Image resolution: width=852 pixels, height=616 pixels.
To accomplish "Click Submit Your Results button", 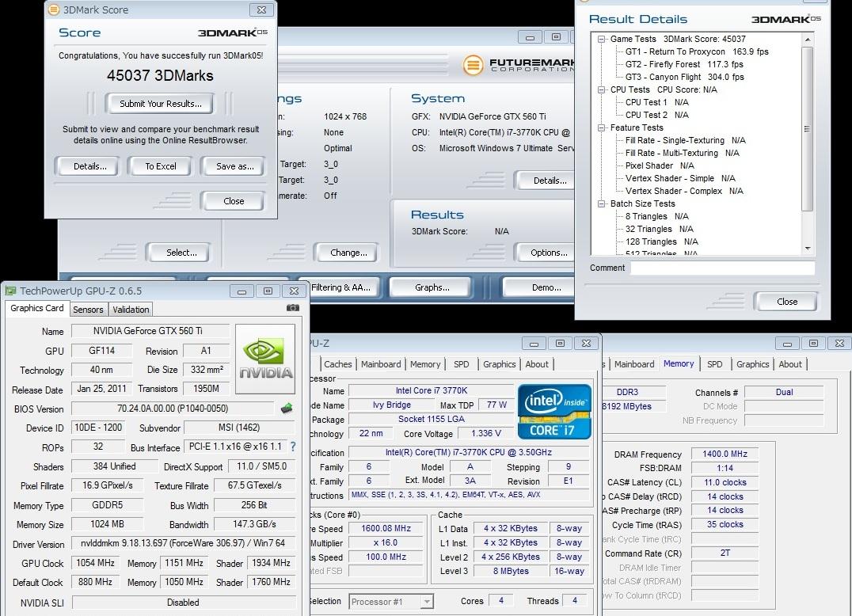I will pos(160,104).
